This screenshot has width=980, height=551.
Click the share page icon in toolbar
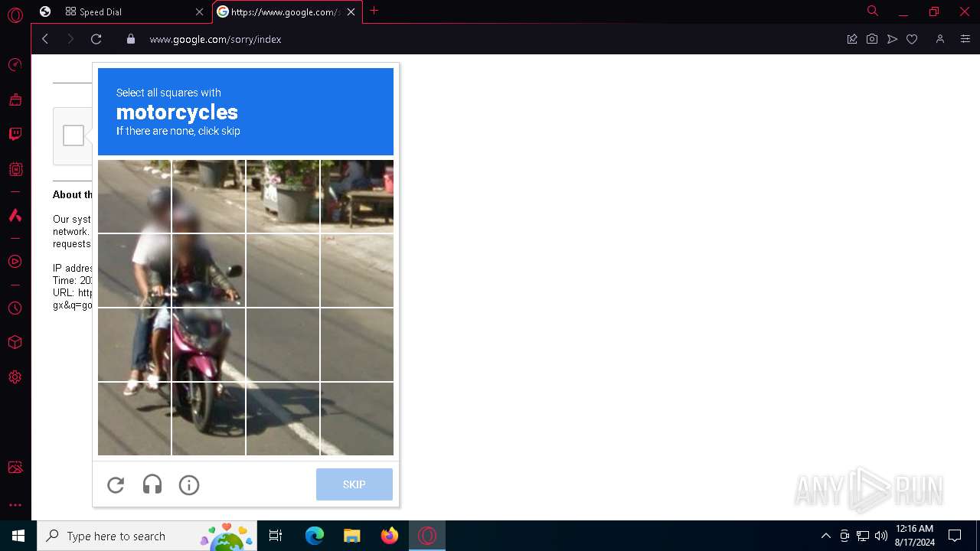click(852, 39)
